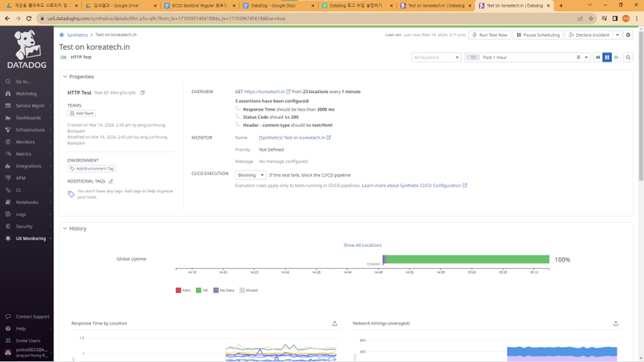Screen dimensions: 644x362
Task: Click the APM sidebar icon
Action: [8, 178]
